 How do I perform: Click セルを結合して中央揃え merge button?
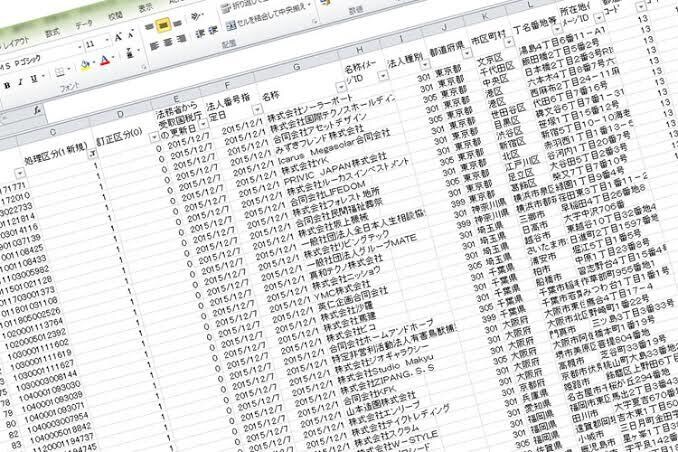click(265, 15)
